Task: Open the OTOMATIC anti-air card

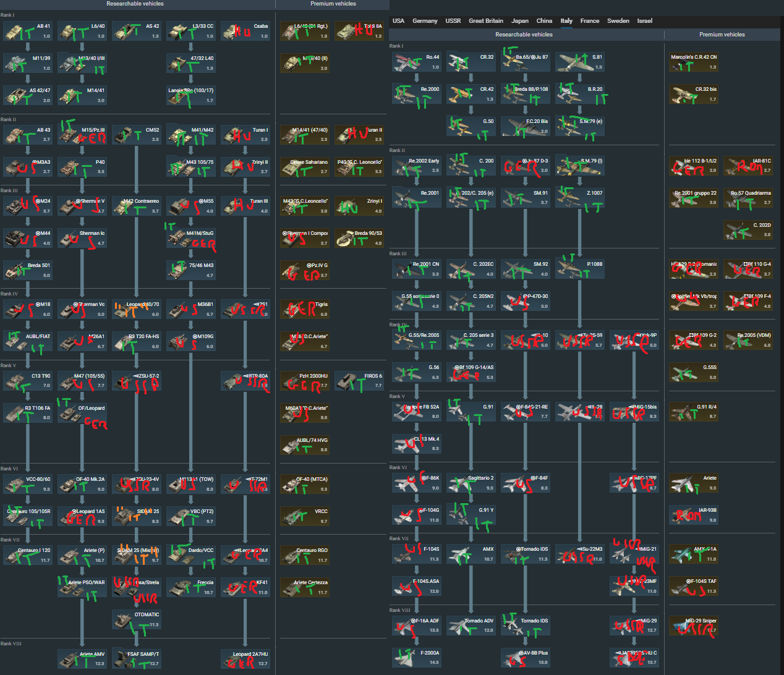Action: [x=137, y=619]
